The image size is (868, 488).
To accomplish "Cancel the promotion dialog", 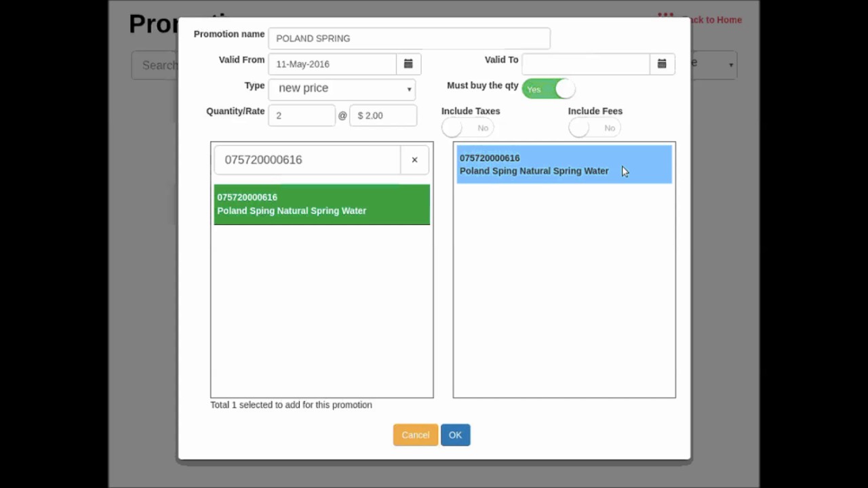I will [x=415, y=435].
